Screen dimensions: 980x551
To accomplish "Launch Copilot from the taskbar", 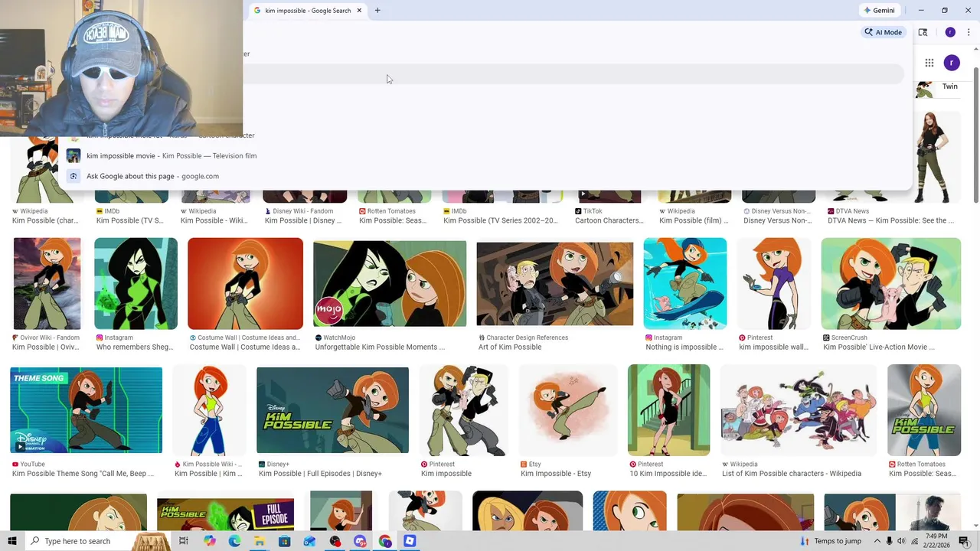I will (x=209, y=541).
